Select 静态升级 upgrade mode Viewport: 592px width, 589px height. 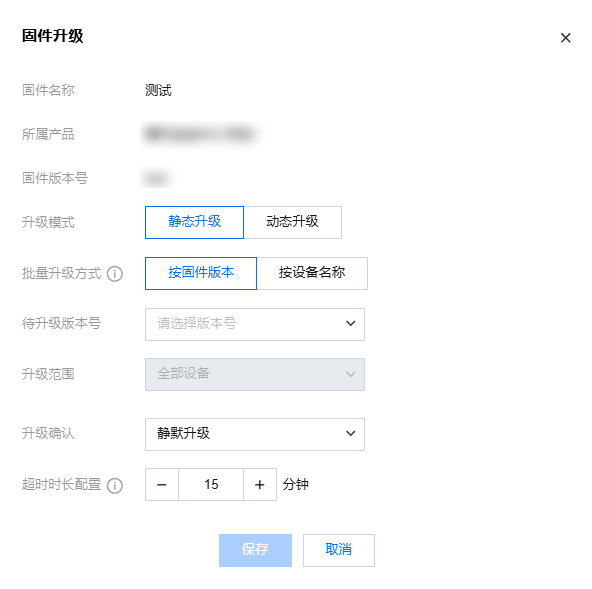pos(194,222)
